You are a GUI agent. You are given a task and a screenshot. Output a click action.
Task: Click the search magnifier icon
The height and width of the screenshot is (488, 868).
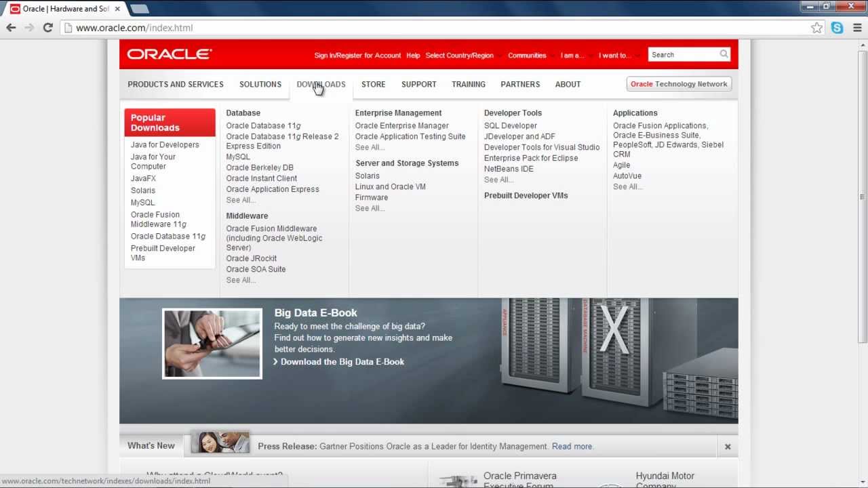click(x=724, y=54)
